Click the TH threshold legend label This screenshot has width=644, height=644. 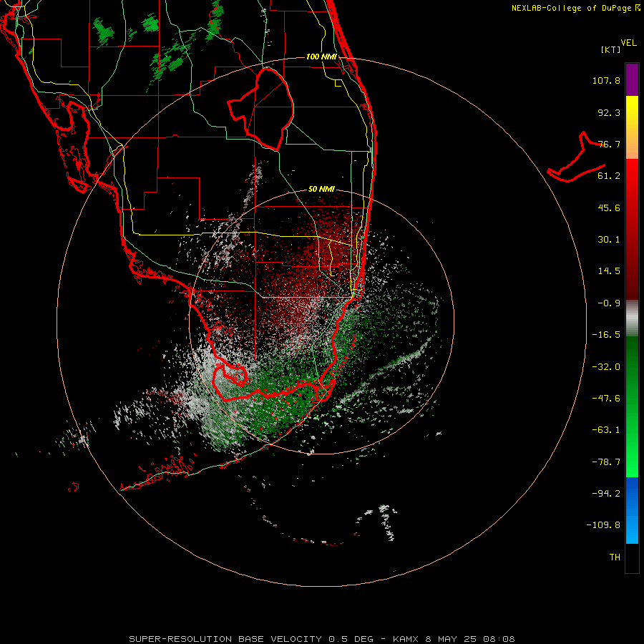615,557
